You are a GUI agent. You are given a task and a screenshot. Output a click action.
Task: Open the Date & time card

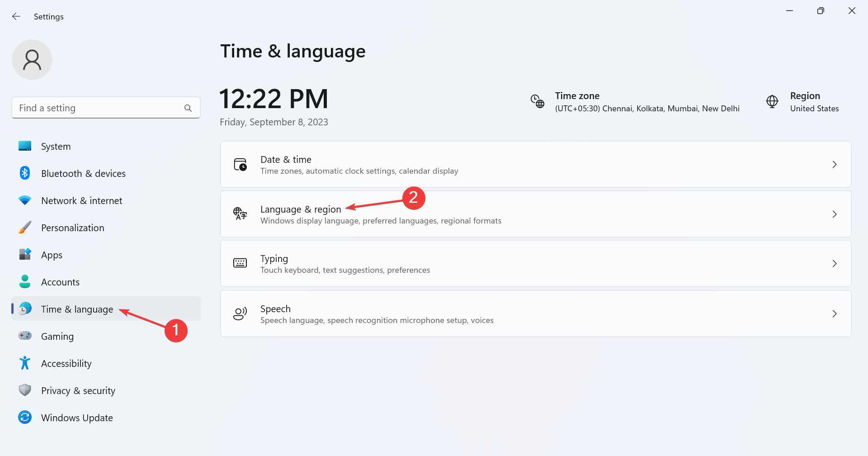536,164
